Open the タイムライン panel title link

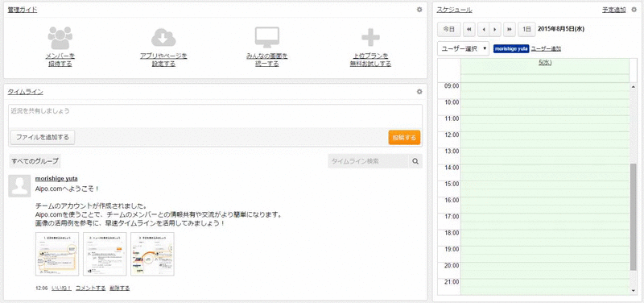click(x=26, y=92)
